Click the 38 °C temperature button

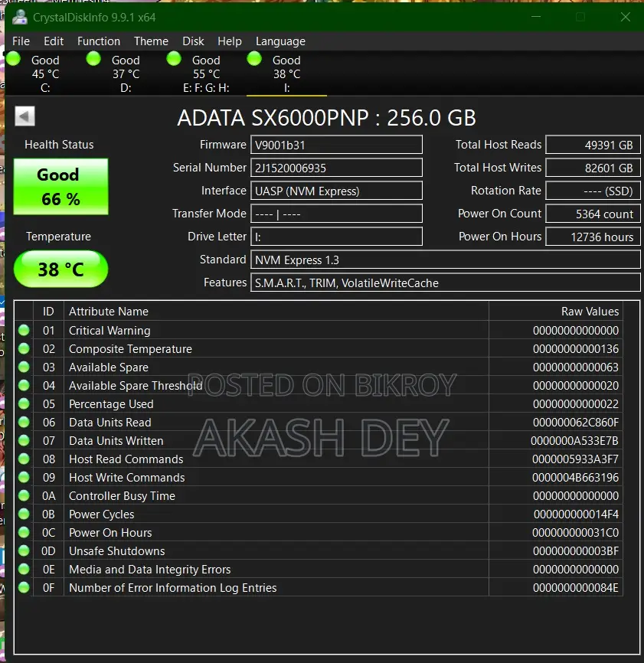point(60,269)
